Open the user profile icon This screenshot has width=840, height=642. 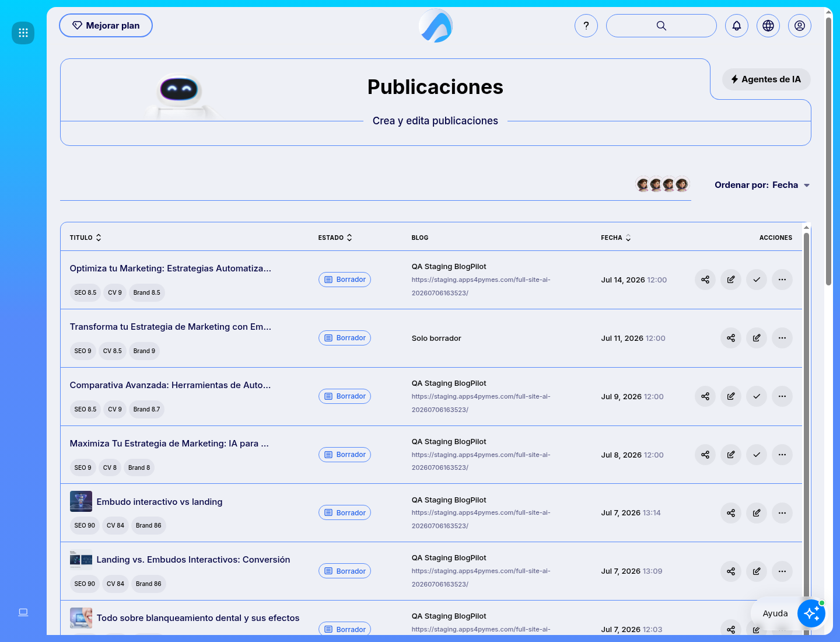(x=800, y=26)
